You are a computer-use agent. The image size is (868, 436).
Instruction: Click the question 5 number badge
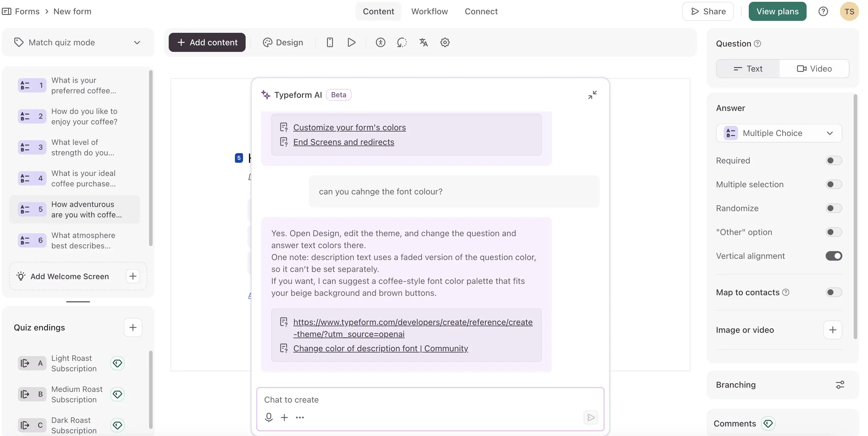(x=238, y=158)
